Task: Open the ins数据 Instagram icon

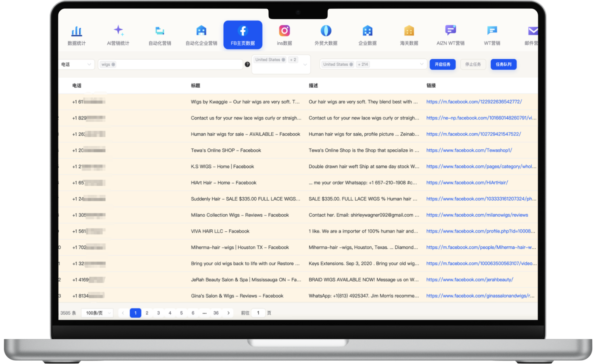Action: [x=285, y=31]
